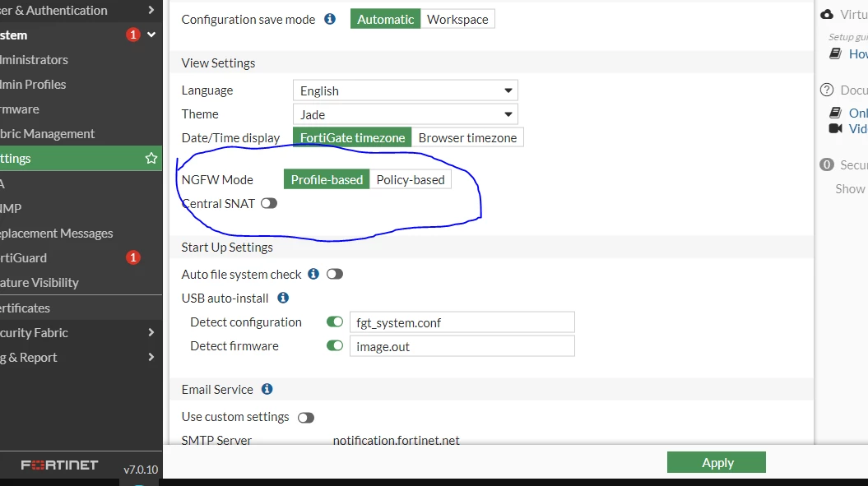868x486 pixels.
Task: Collapse the System menu chevron
Action: (151, 35)
